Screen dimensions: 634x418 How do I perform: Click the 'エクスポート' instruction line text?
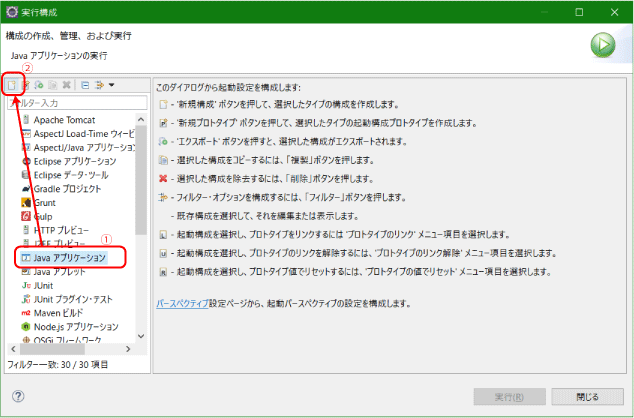pyautogui.click(x=289, y=141)
